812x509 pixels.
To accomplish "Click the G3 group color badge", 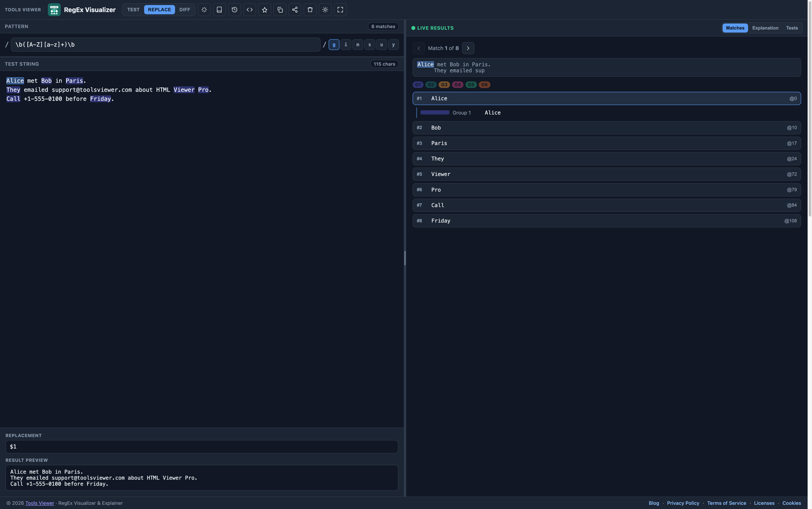I will point(444,85).
